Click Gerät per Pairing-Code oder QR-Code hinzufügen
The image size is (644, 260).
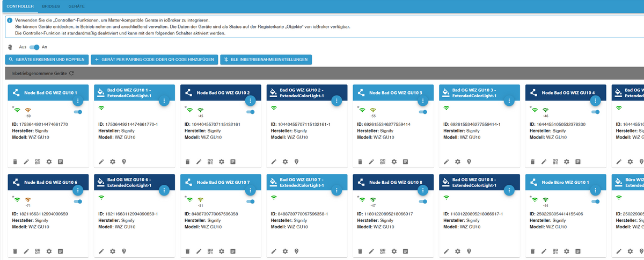click(x=155, y=60)
